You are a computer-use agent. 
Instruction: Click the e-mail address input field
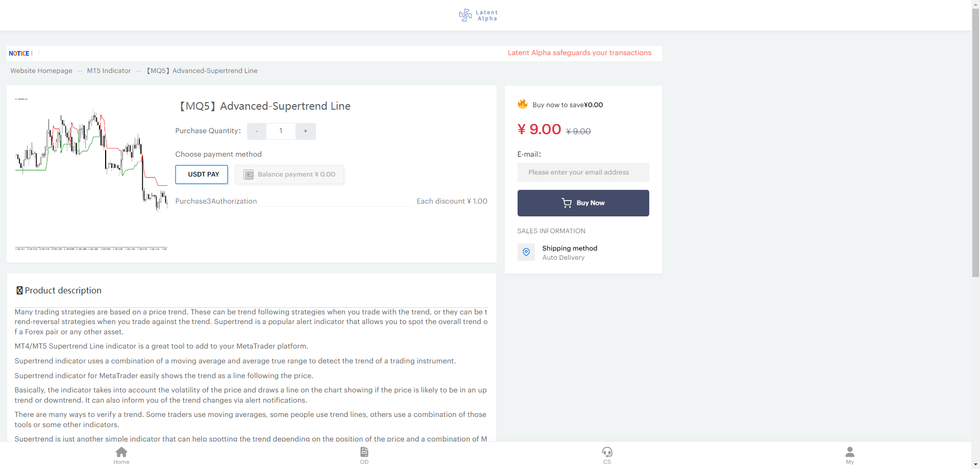[x=583, y=172]
